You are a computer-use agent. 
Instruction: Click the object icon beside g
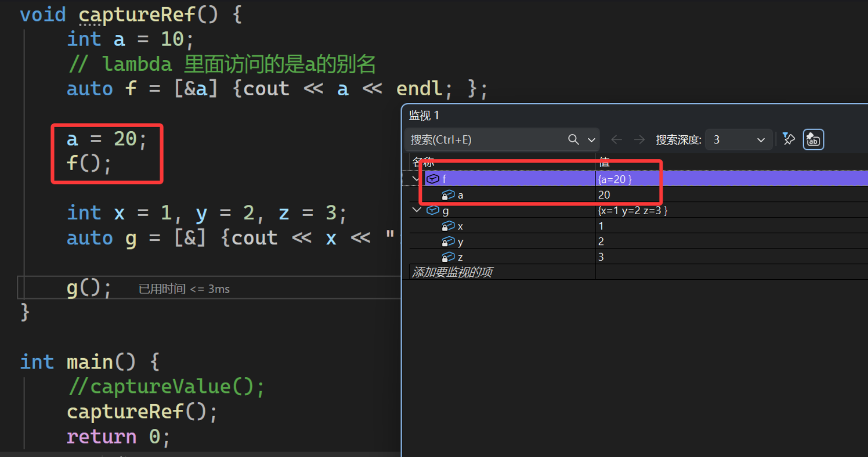tap(433, 210)
